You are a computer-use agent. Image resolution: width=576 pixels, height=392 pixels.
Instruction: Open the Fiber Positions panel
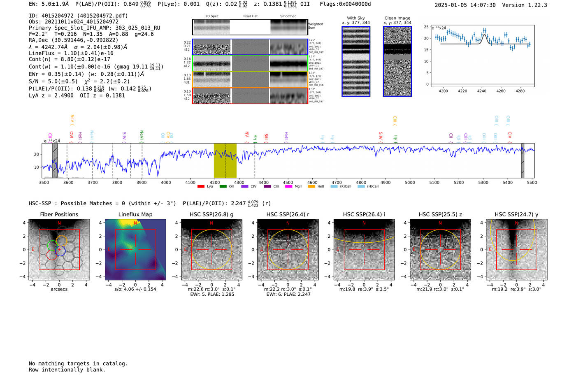[59, 250]
